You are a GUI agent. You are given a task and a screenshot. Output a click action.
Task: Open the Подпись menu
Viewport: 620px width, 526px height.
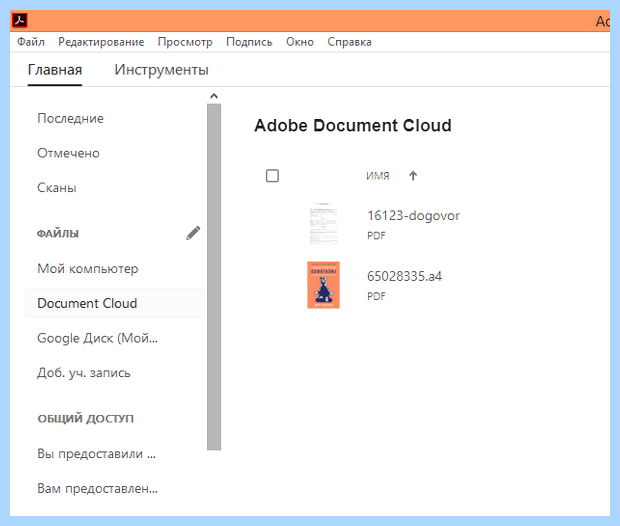[x=249, y=42]
